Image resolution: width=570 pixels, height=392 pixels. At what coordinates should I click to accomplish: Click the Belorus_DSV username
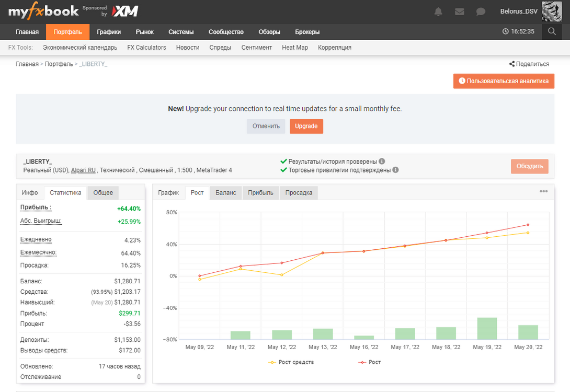(519, 11)
